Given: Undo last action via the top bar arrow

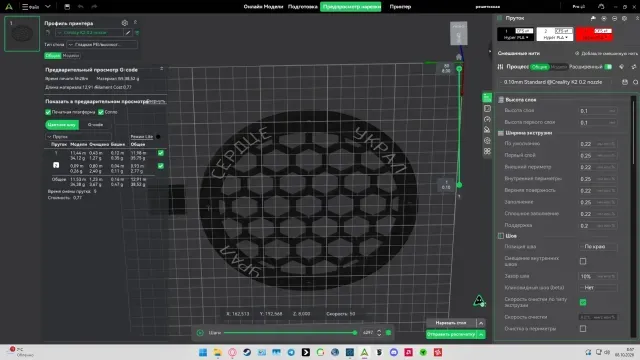Looking at the screenshot, I should [x=80, y=7].
